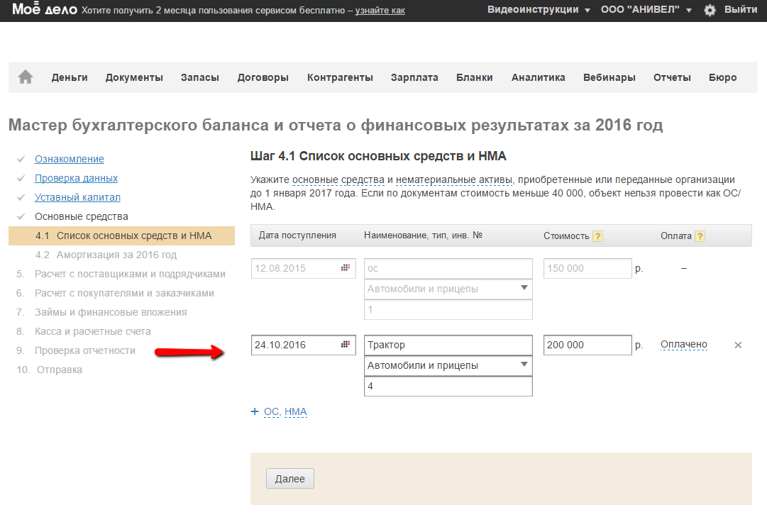767x532 pixels.
Task: Open the Проверка данных step
Action: click(76, 178)
